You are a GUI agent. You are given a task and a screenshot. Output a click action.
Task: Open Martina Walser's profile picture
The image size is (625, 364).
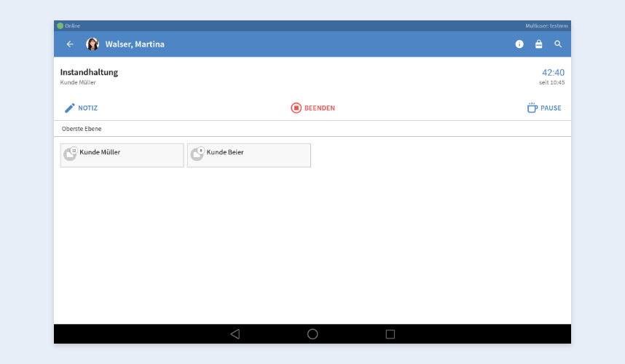pos(93,44)
